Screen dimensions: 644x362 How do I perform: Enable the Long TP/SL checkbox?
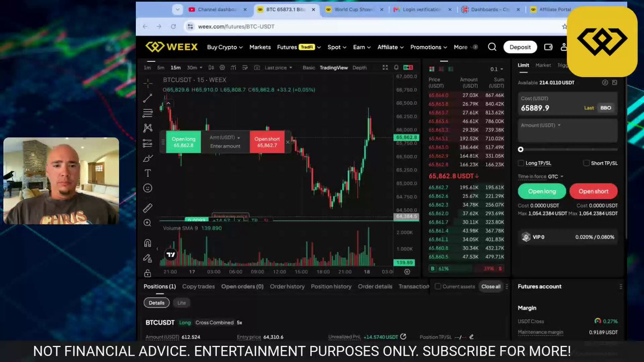tap(521, 163)
